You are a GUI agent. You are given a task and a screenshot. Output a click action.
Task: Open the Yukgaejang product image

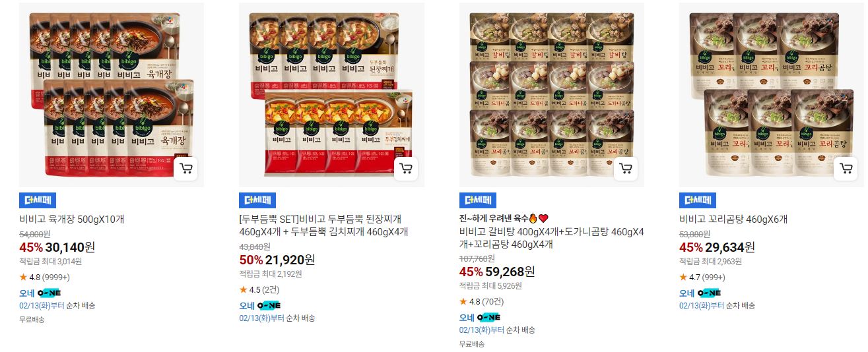point(112,95)
